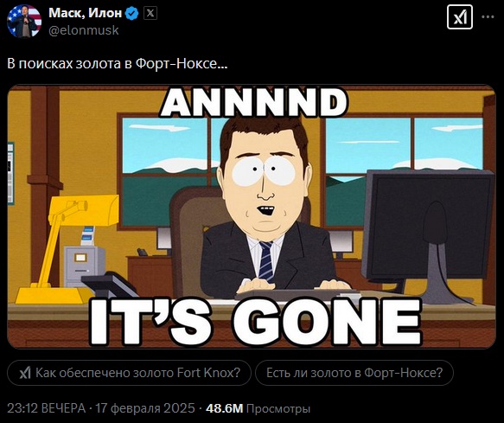Select suggestion Как обеспечено золото Fort Knox?
504x423 pixels.
point(129,373)
